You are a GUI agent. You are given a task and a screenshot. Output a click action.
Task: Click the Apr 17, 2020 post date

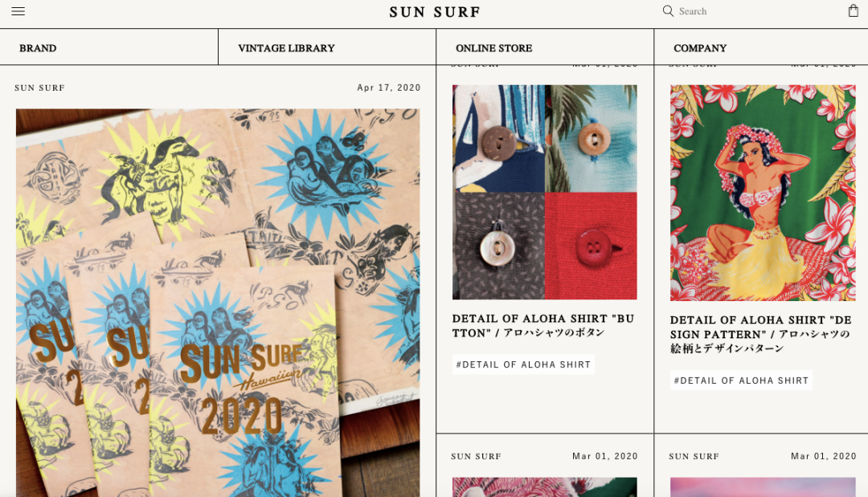click(389, 88)
